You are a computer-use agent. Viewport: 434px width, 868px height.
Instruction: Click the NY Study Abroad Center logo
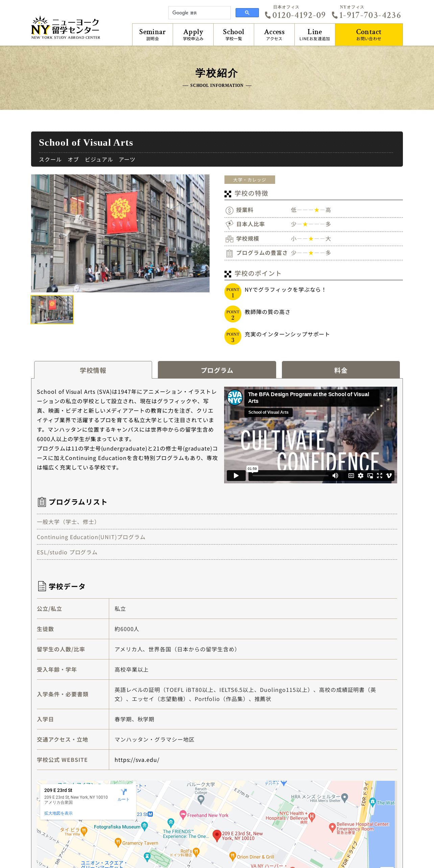(x=66, y=28)
